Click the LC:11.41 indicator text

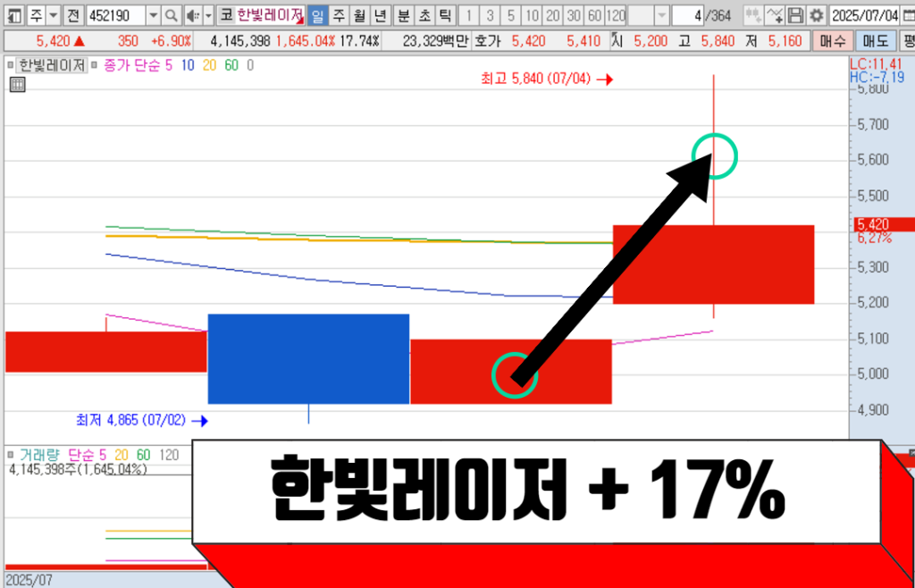point(876,63)
